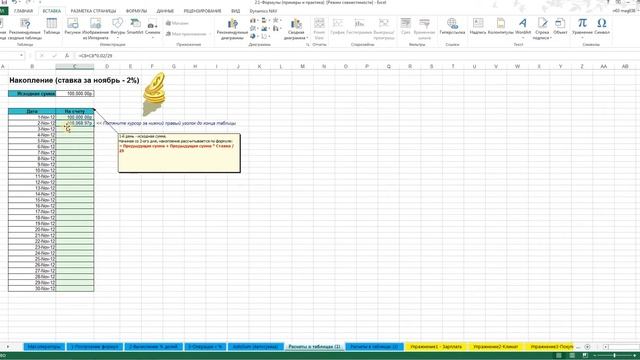Insert Pictures (Рисунки) from ribbon
The width and height of the screenshot is (640, 360).
click(73, 26)
